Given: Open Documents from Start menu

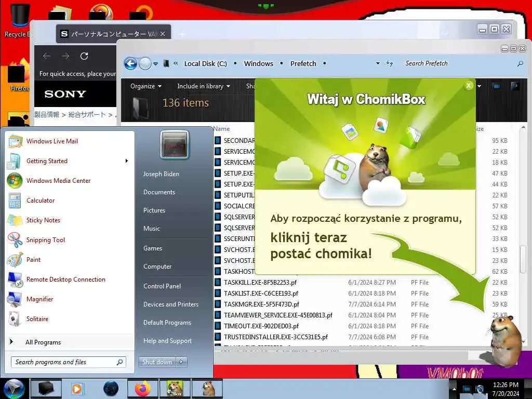Looking at the screenshot, I should (x=159, y=192).
